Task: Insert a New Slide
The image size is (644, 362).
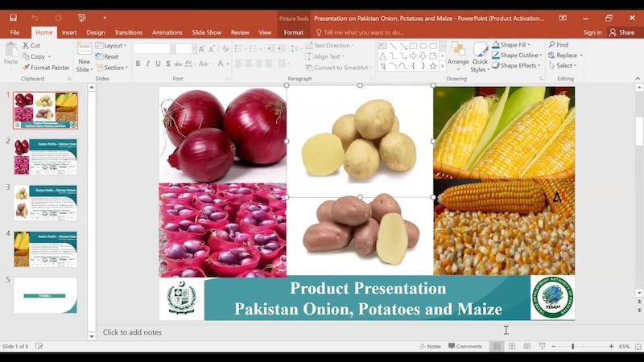Action: (x=84, y=55)
